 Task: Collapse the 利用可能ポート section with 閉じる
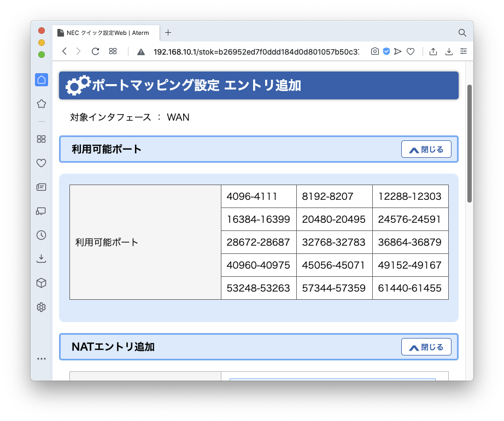(426, 149)
